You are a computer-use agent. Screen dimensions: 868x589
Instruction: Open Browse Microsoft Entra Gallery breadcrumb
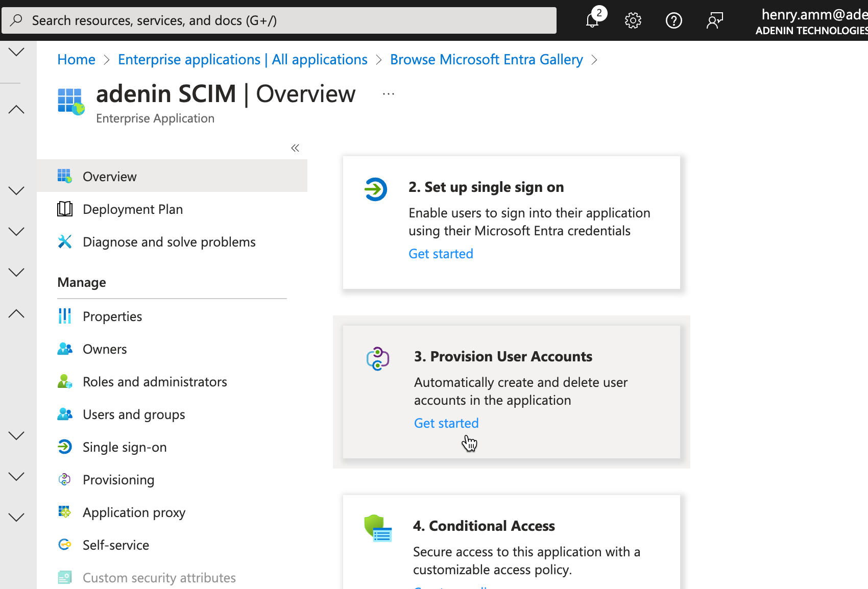(486, 60)
